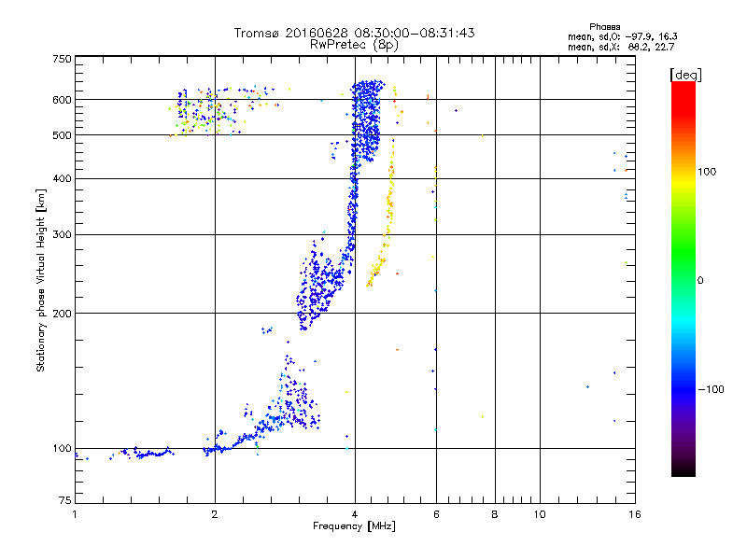Click the 'RwPretec (8p)' subtitle
The width and height of the screenshot is (747, 560).
(354, 45)
